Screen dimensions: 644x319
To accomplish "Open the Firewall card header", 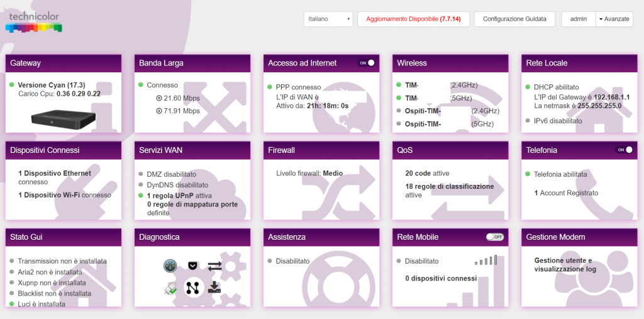I will click(321, 150).
